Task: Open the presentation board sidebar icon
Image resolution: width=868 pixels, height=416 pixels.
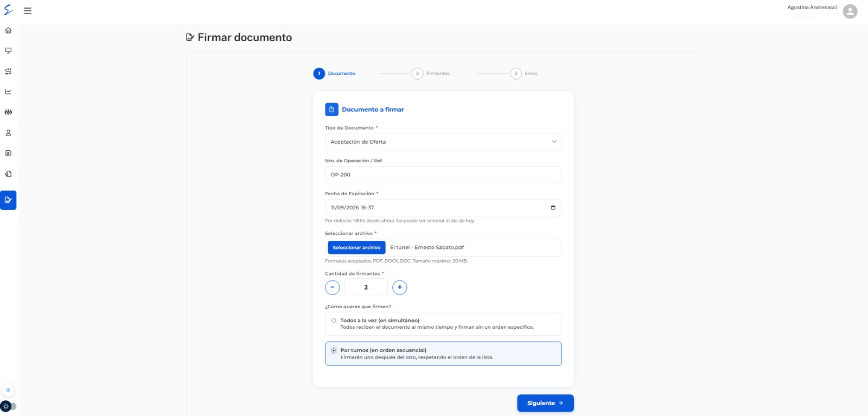Action: (8, 51)
